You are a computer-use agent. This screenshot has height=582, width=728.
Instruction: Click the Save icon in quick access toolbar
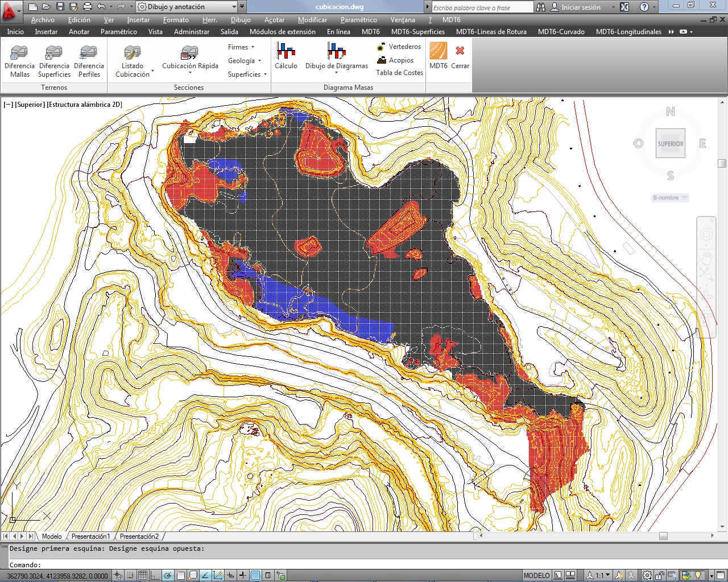(60, 7)
